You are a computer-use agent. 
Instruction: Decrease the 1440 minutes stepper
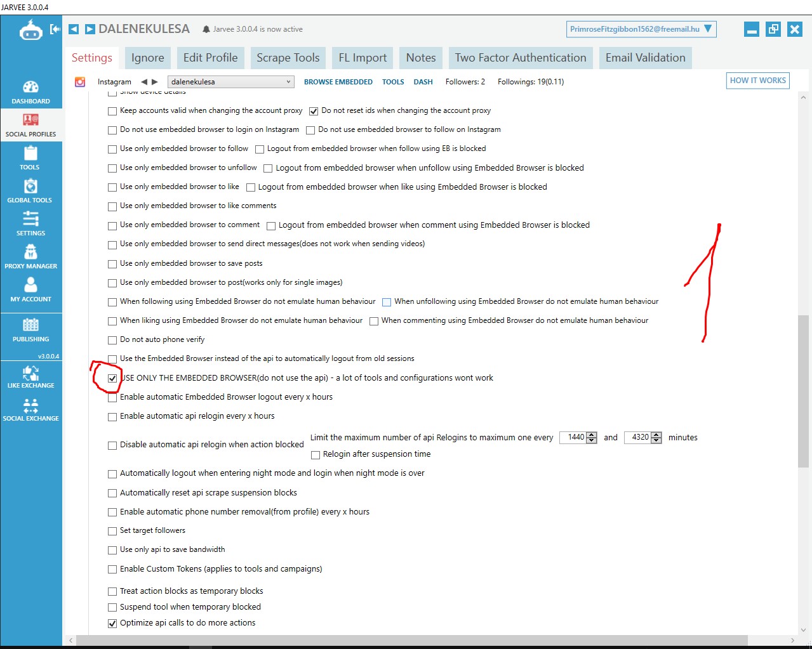coord(592,440)
